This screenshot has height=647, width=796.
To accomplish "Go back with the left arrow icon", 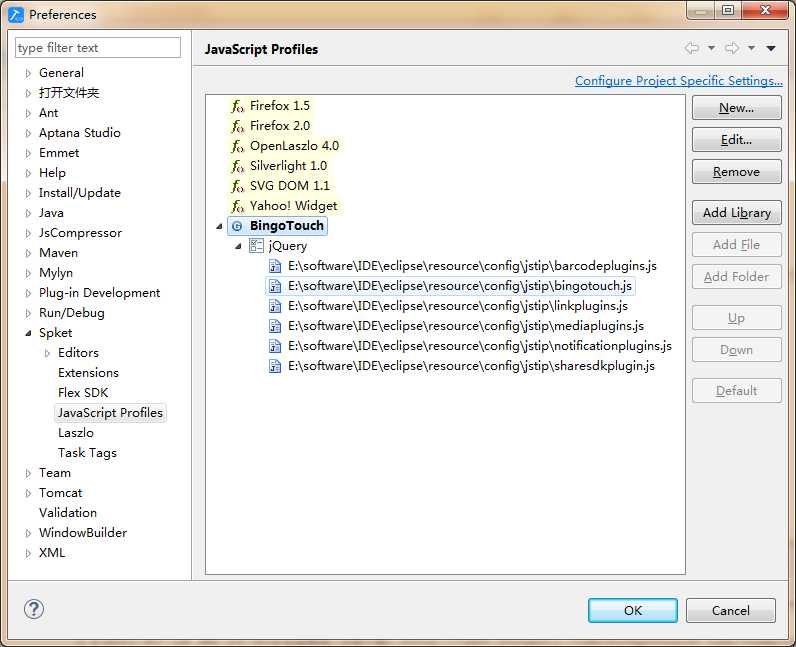I will 691,48.
